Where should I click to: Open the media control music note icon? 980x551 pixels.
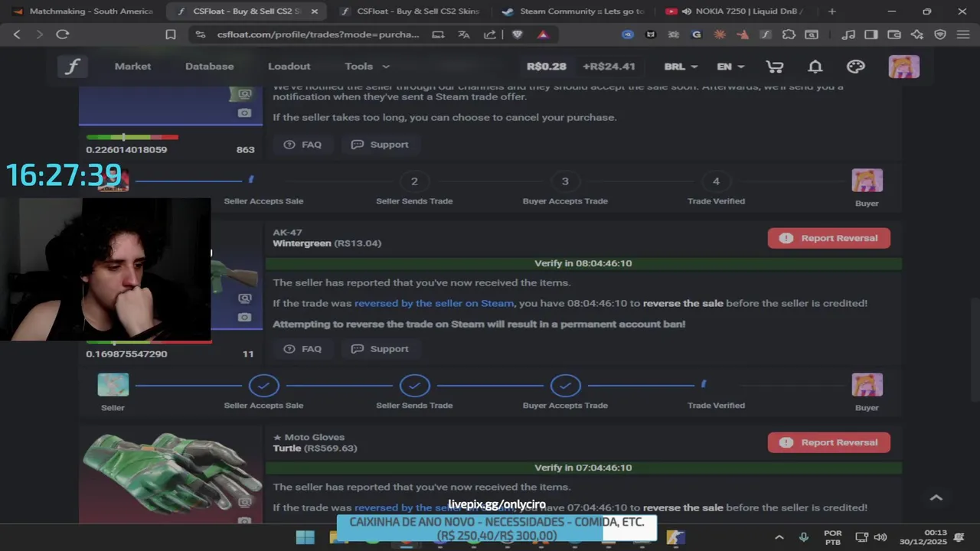click(848, 34)
